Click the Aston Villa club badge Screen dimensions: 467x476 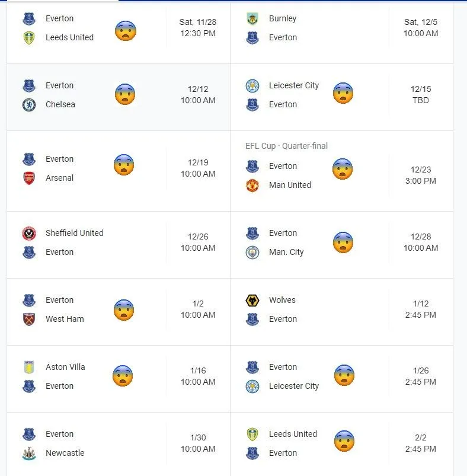tap(28, 367)
